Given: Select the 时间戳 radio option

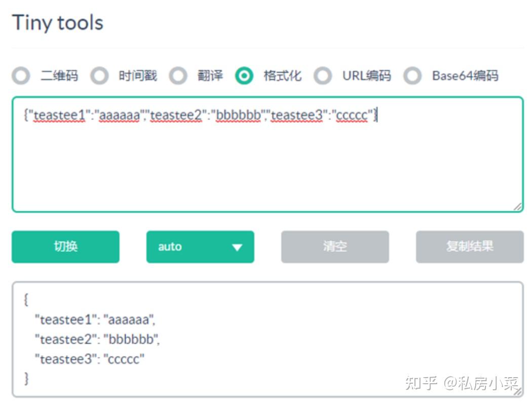Looking at the screenshot, I should 99,76.
